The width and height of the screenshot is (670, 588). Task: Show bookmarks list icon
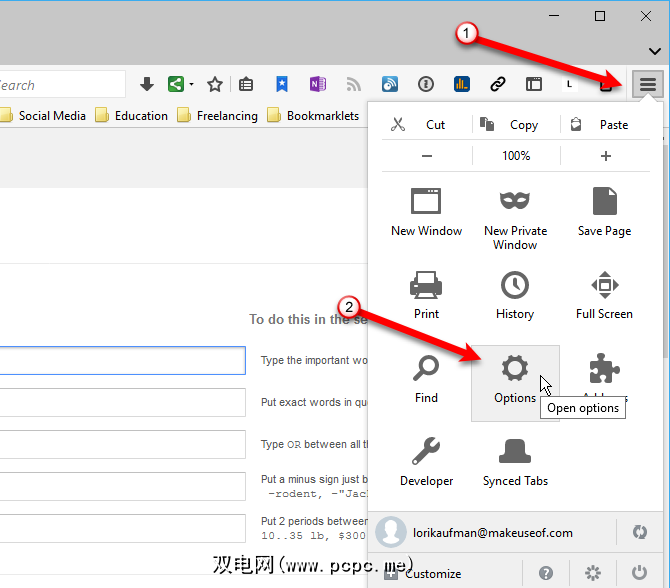[246, 84]
